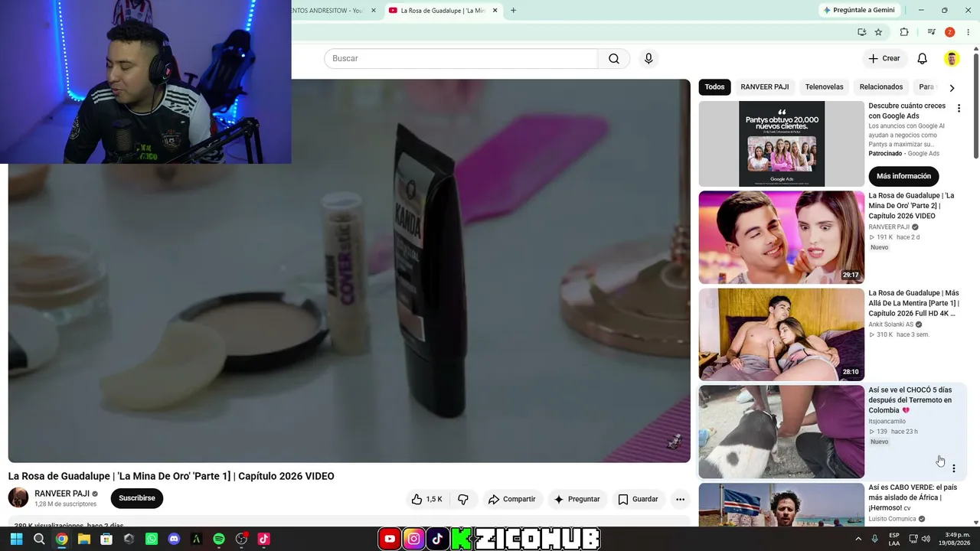Share the video with Compartir
This screenshot has width=980, height=551.
(512, 499)
